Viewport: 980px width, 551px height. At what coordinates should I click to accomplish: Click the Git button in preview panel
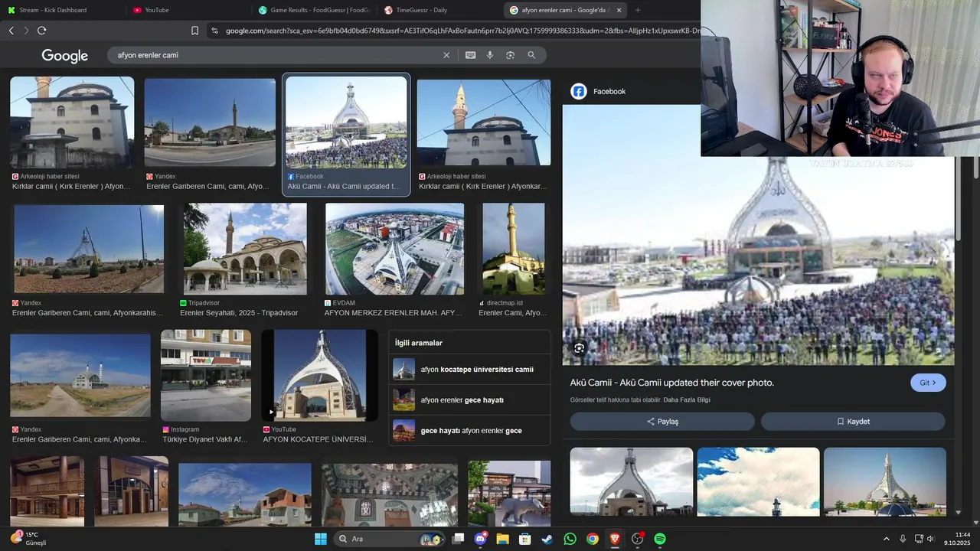pyautogui.click(x=928, y=383)
